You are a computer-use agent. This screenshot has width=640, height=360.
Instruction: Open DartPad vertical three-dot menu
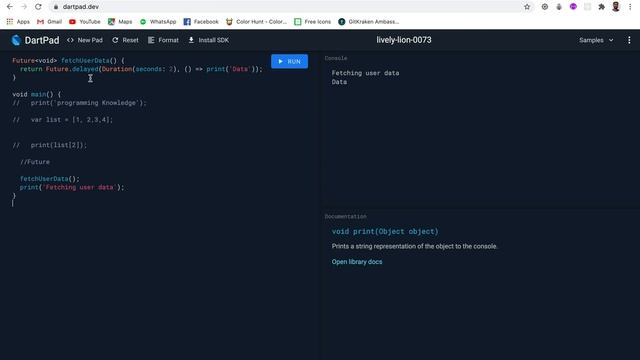(x=629, y=40)
